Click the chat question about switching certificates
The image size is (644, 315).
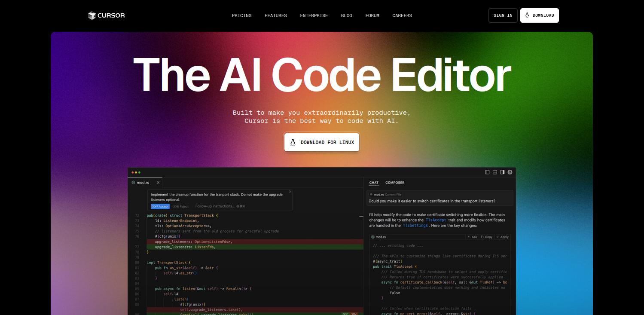pos(432,201)
